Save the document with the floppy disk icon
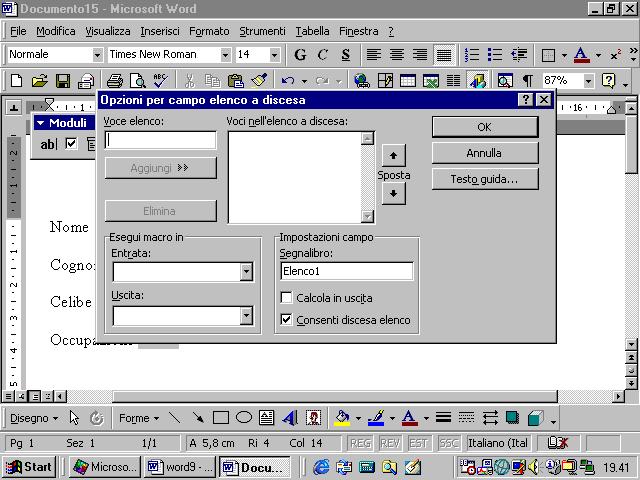This screenshot has height=480, width=640. click(62, 81)
